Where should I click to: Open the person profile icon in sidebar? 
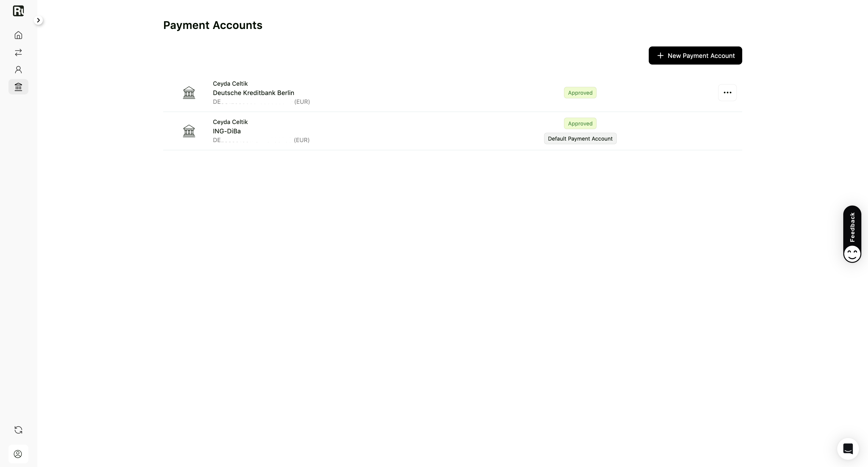(18, 69)
